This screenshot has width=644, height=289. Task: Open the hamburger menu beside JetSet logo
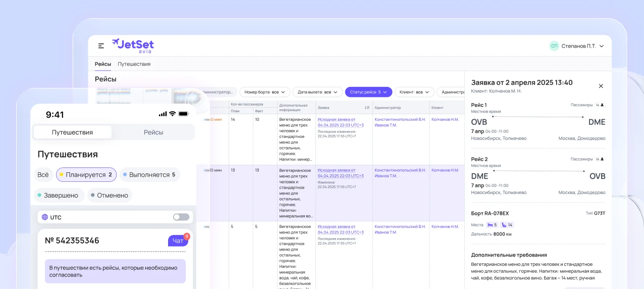tap(101, 46)
